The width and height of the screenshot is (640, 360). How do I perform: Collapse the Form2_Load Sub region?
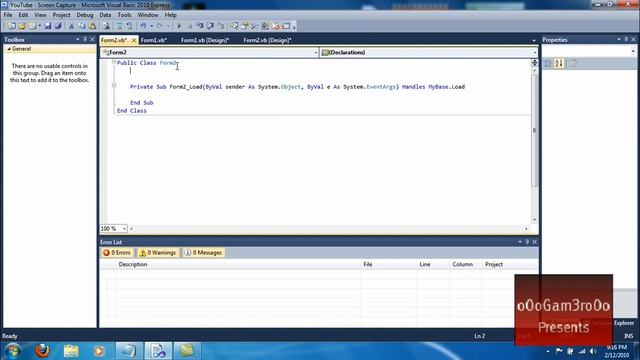pyautogui.click(x=114, y=86)
